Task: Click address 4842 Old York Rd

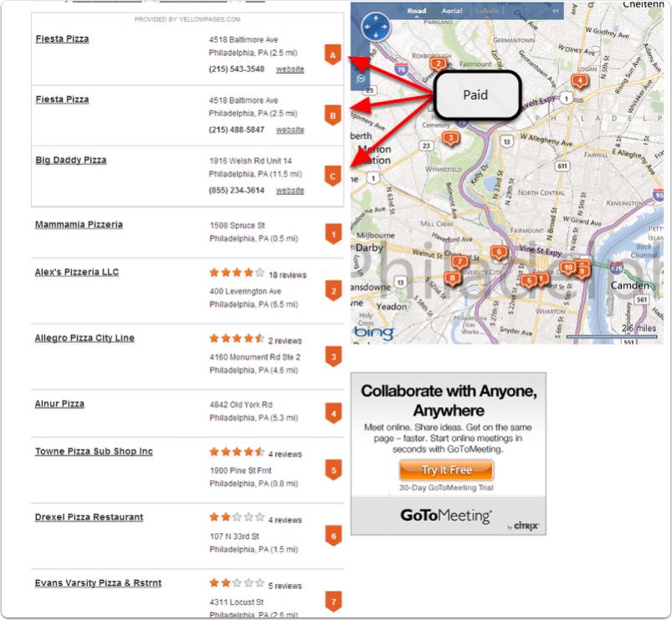Action: point(241,404)
